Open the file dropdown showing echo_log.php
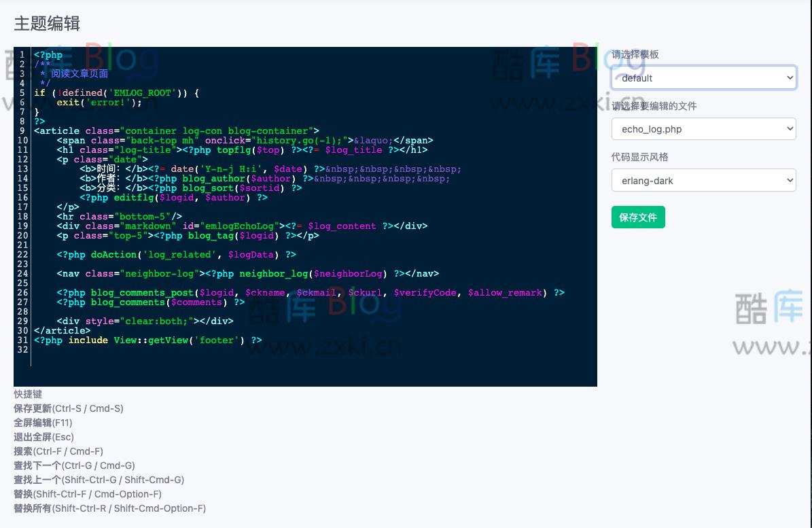 point(703,129)
